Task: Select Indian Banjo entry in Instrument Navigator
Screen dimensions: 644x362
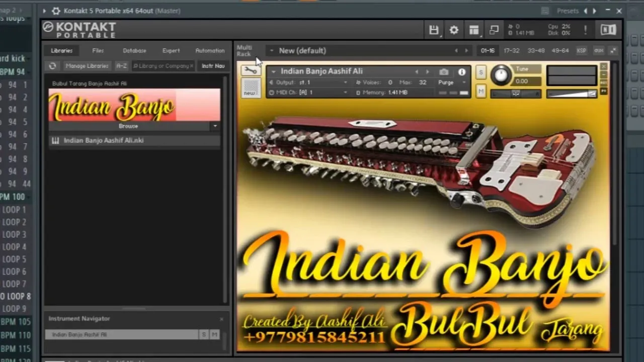Action: pos(122,334)
